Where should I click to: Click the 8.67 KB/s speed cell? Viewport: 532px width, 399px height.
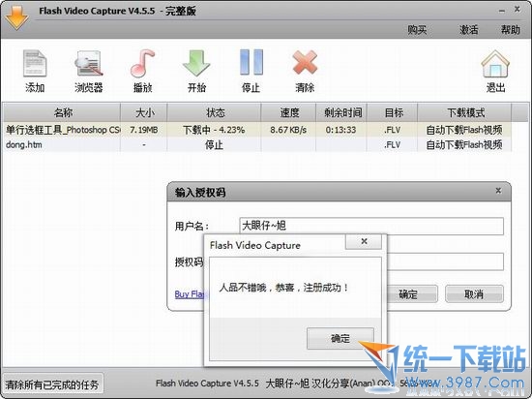289,130
